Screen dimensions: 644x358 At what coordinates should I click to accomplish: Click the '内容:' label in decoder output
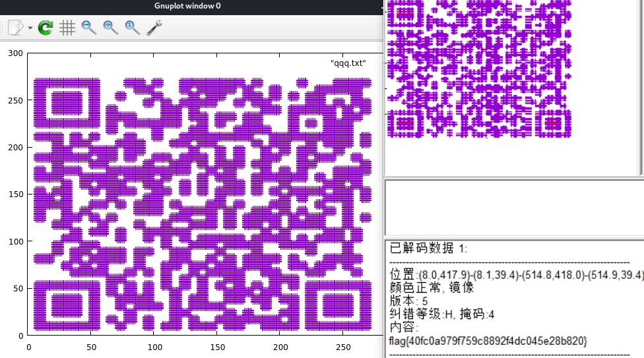point(404,328)
